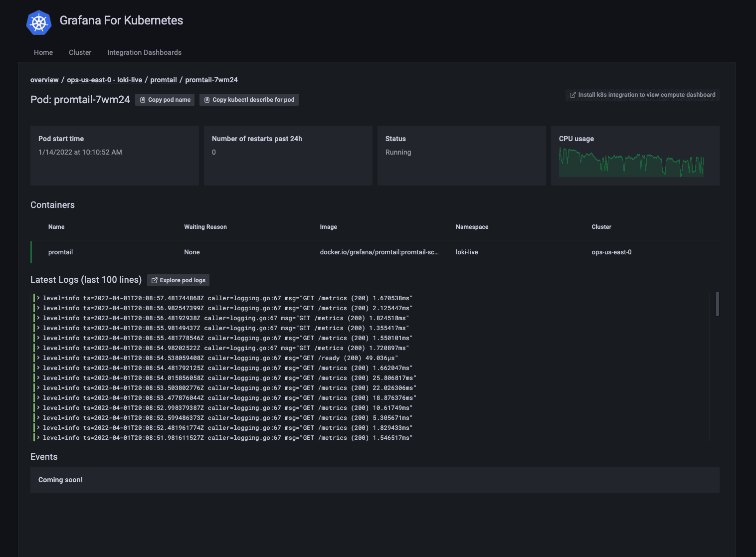
Task: Open the Home tab
Action: [43, 52]
